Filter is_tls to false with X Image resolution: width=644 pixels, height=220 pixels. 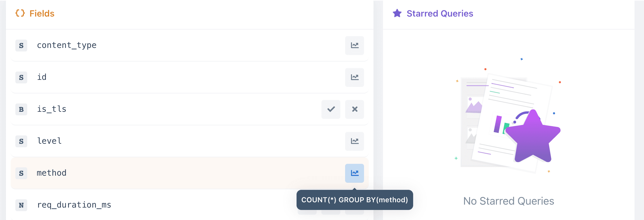coord(355,109)
